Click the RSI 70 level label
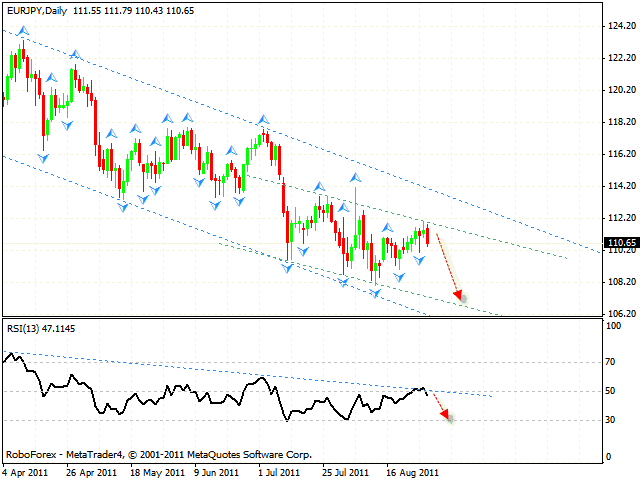 612,360
